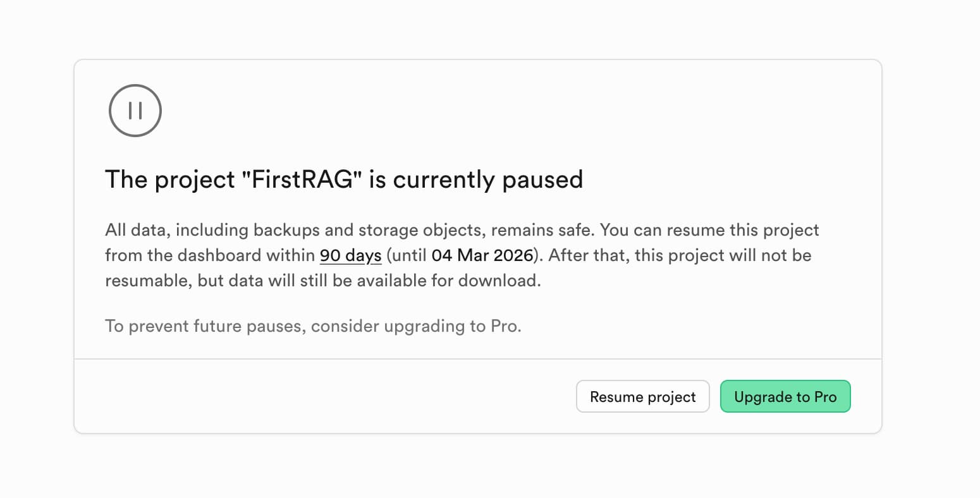Select the "04 Mar 2026" date text
The width and height of the screenshot is (980, 498).
click(482, 255)
